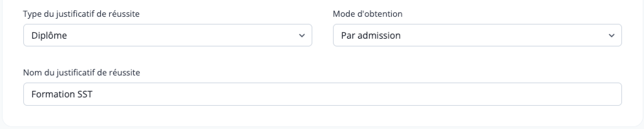Image resolution: width=644 pixels, height=129 pixels.
Task: Focus the Nom du justificatif de réussite field
Action: click(322, 94)
